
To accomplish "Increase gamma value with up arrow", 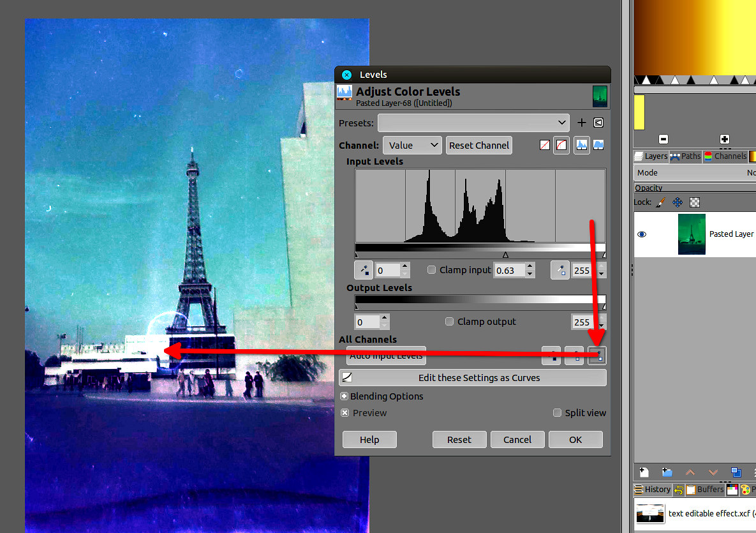I will coord(530,266).
